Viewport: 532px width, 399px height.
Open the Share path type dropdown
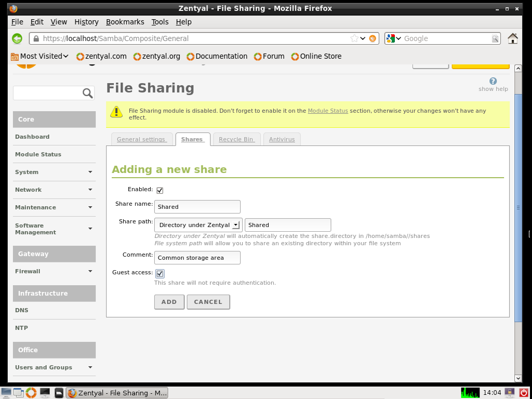(x=198, y=225)
